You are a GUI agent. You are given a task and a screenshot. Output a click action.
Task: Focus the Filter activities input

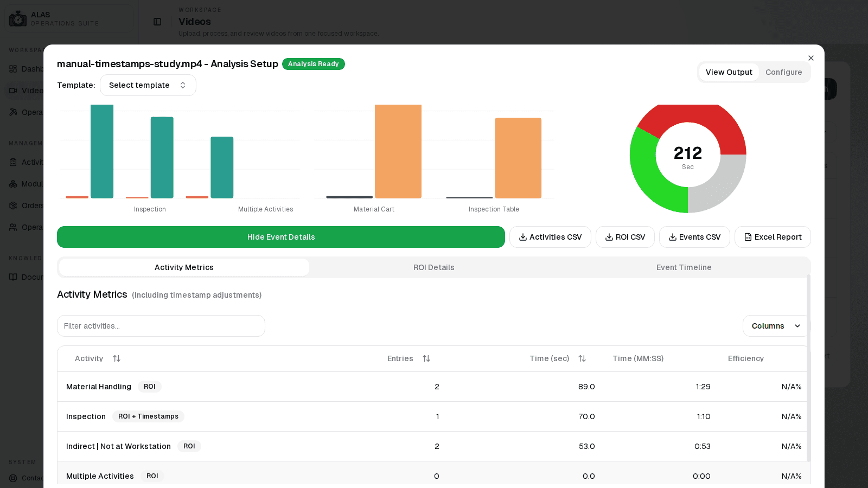(161, 326)
